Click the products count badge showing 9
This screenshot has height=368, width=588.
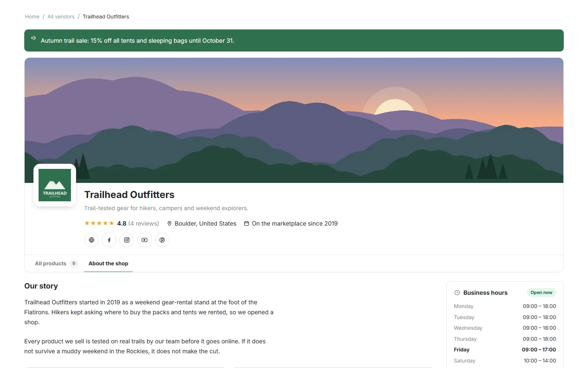pos(74,263)
